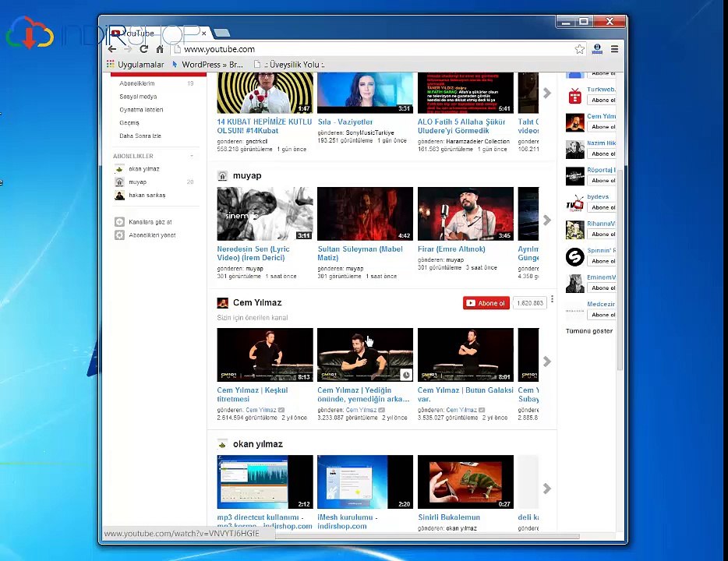Close the YouTube browser tab

203,34
